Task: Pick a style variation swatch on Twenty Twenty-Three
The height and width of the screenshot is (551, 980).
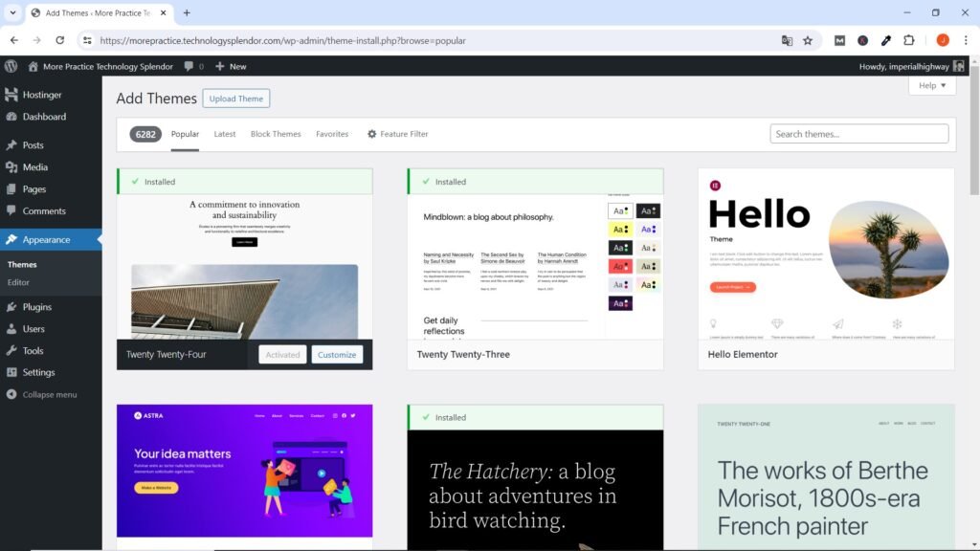Action: point(619,209)
